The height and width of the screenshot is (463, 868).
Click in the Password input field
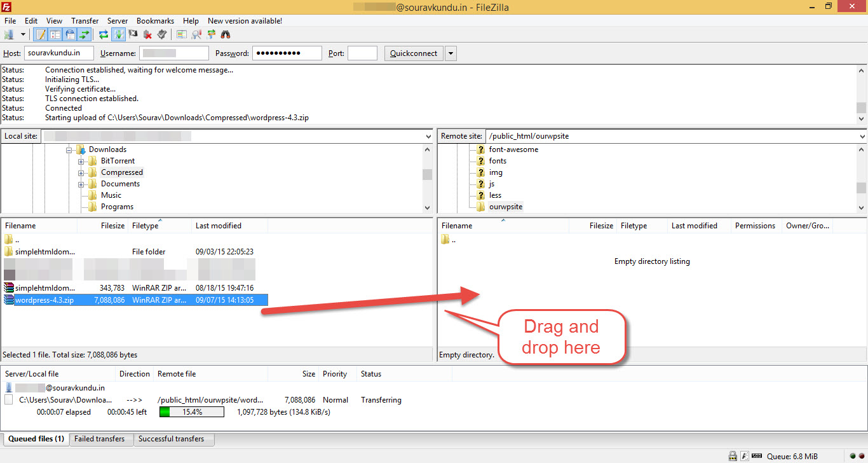point(287,53)
